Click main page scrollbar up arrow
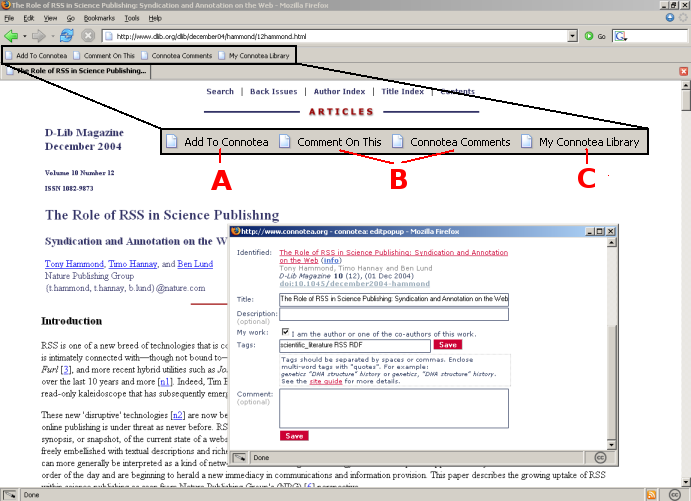 pyautogui.click(x=685, y=85)
